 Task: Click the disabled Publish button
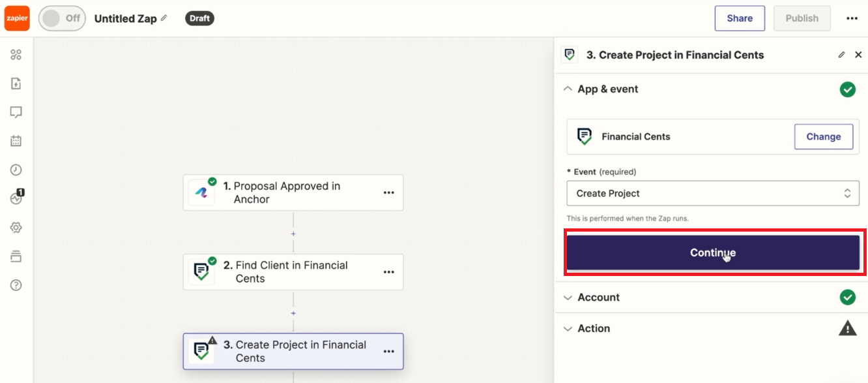(x=802, y=18)
